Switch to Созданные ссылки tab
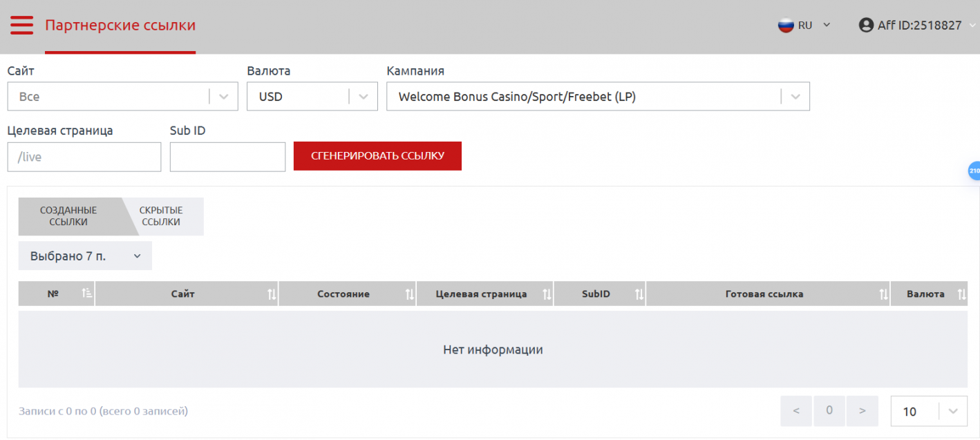The width and height of the screenshot is (980, 440). (x=68, y=216)
